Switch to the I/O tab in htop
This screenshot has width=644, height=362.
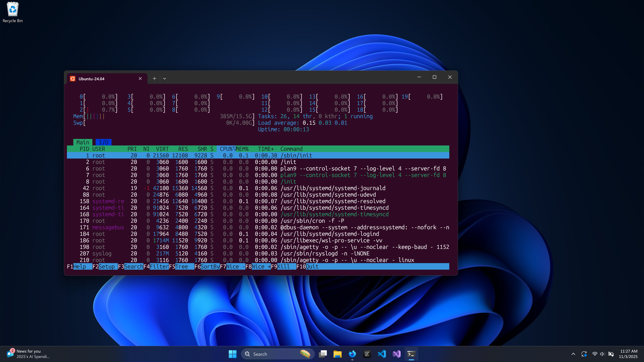(103, 142)
